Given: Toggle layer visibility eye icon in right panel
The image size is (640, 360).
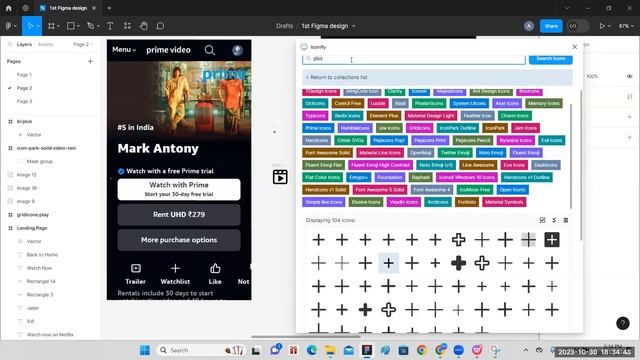Looking at the screenshot, I should click(x=629, y=76).
